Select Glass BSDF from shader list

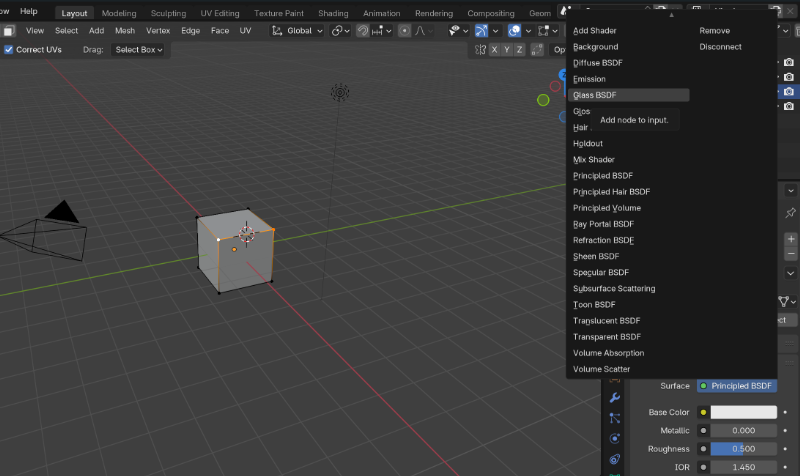pos(629,95)
